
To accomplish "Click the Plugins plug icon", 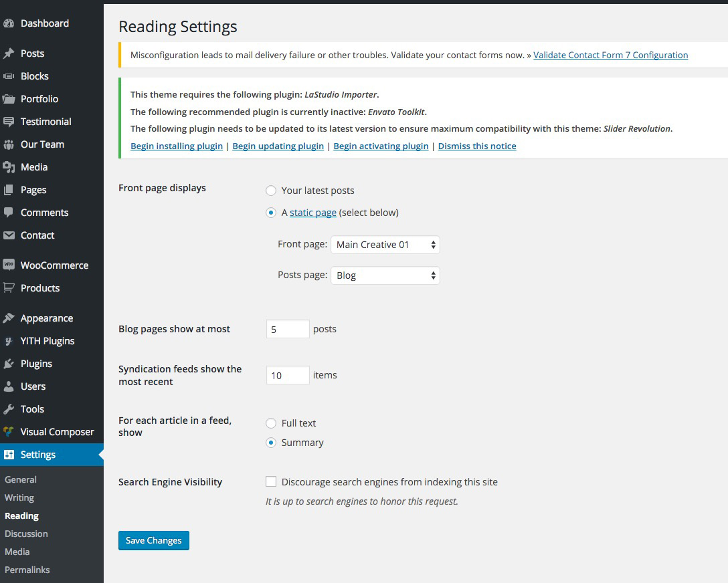I will click(9, 364).
